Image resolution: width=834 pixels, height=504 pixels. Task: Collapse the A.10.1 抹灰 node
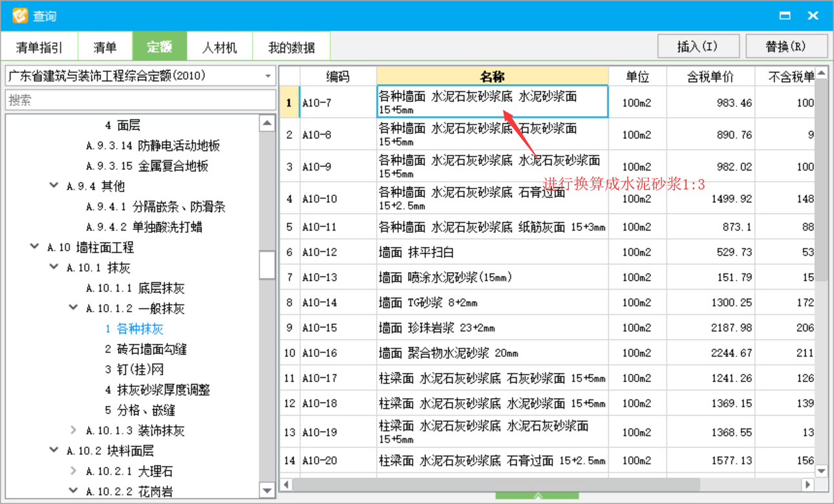tap(54, 268)
